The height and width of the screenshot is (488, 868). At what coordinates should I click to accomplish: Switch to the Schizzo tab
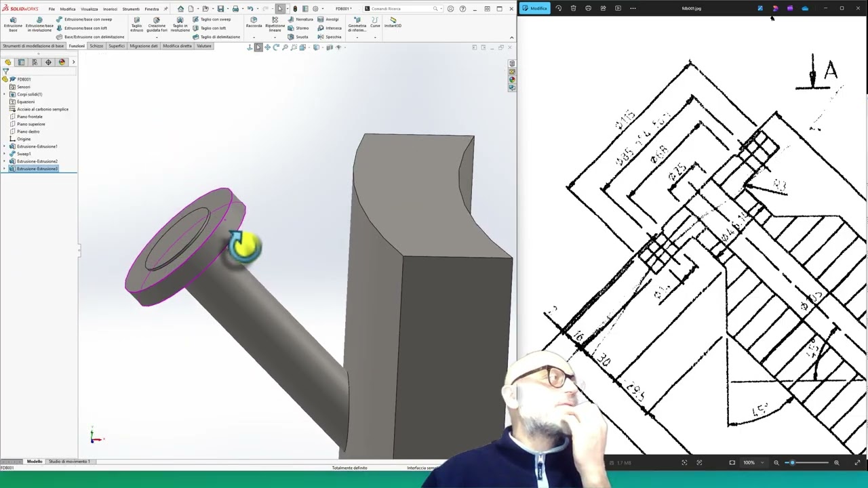(96, 46)
